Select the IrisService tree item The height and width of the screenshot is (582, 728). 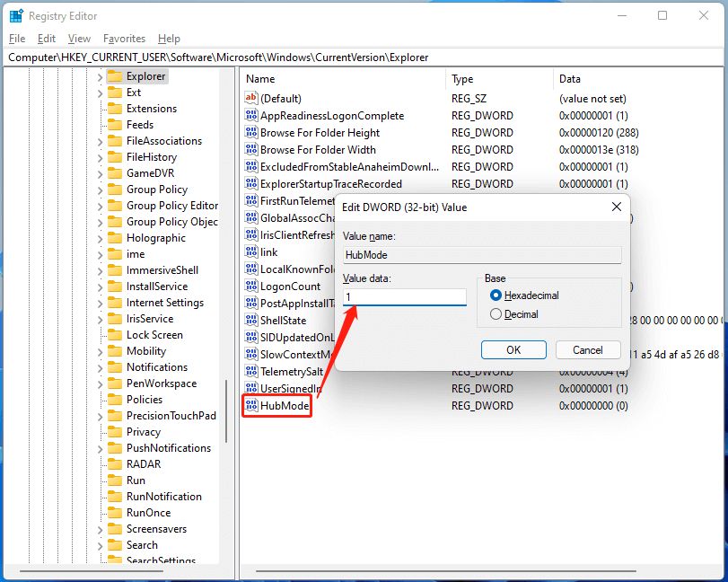point(150,319)
